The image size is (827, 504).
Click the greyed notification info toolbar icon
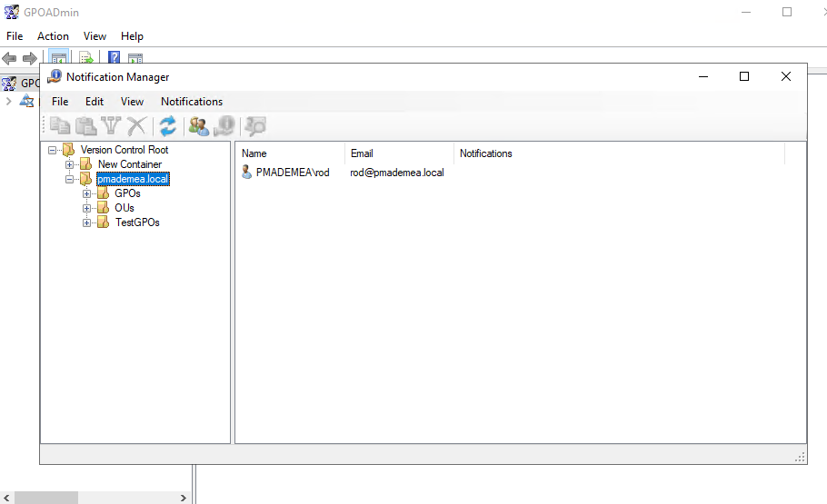click(224, 126)
